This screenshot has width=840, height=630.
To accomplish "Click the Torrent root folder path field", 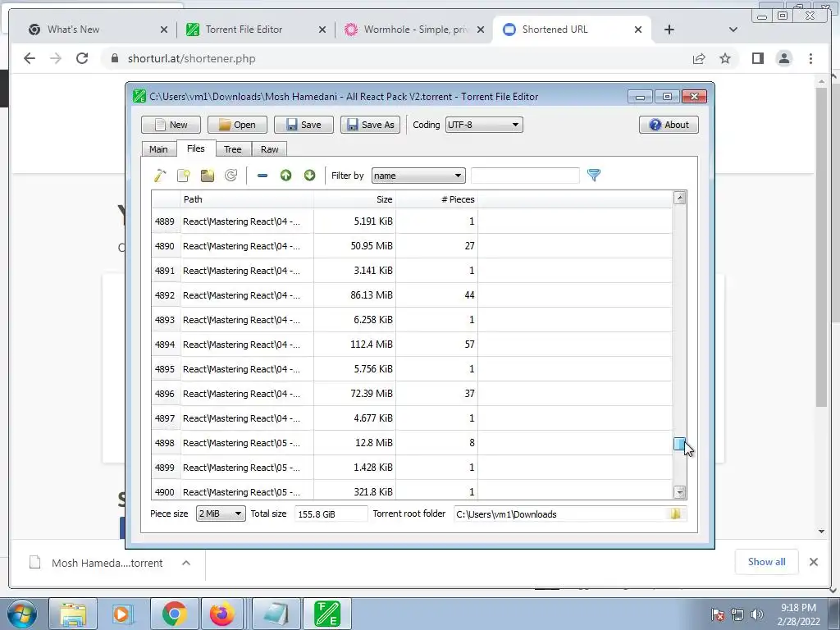I will point(559,514).
